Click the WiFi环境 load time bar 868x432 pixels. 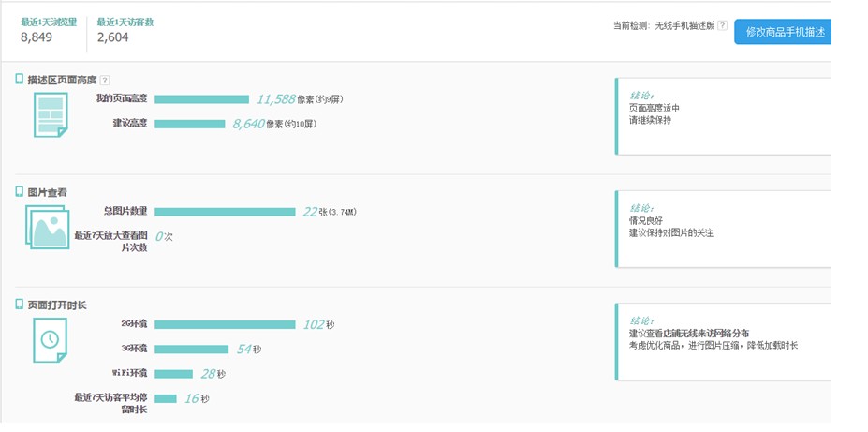[x=173, y=374]
